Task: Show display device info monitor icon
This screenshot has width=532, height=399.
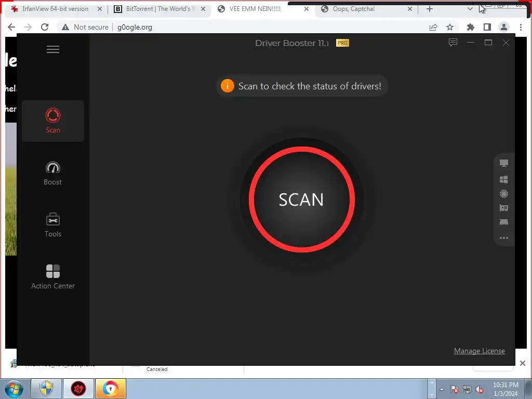Action: (x=504, y=163)
